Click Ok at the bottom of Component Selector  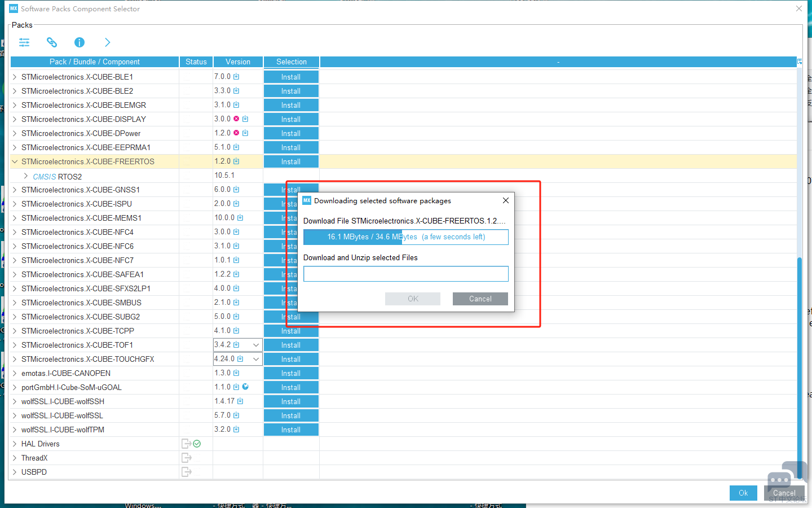[743, 493]
